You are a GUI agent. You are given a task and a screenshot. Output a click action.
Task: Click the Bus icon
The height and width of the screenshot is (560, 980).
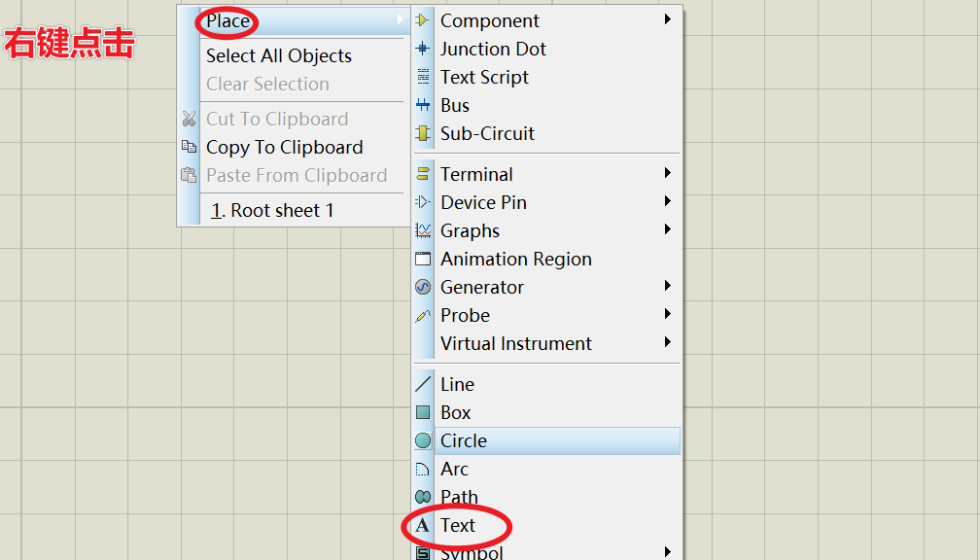pos(423,105)
